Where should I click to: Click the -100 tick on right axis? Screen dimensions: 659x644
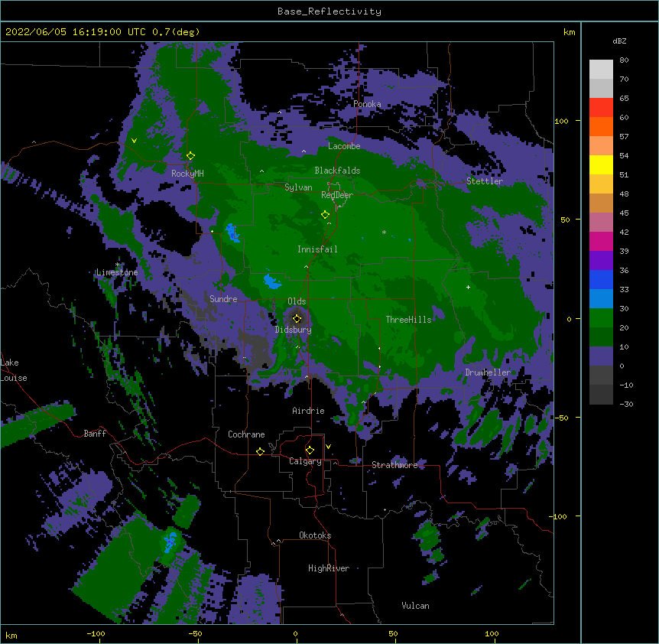click(559, 516)
